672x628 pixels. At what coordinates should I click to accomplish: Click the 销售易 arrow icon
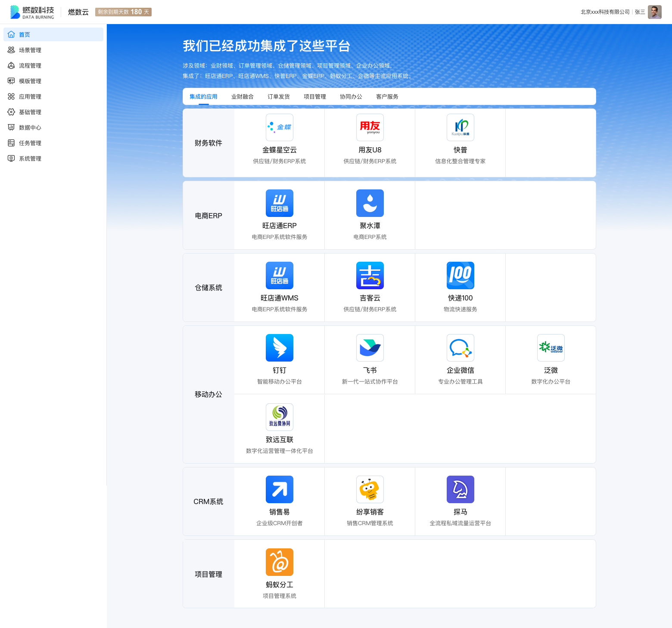(x=280, y=489)
